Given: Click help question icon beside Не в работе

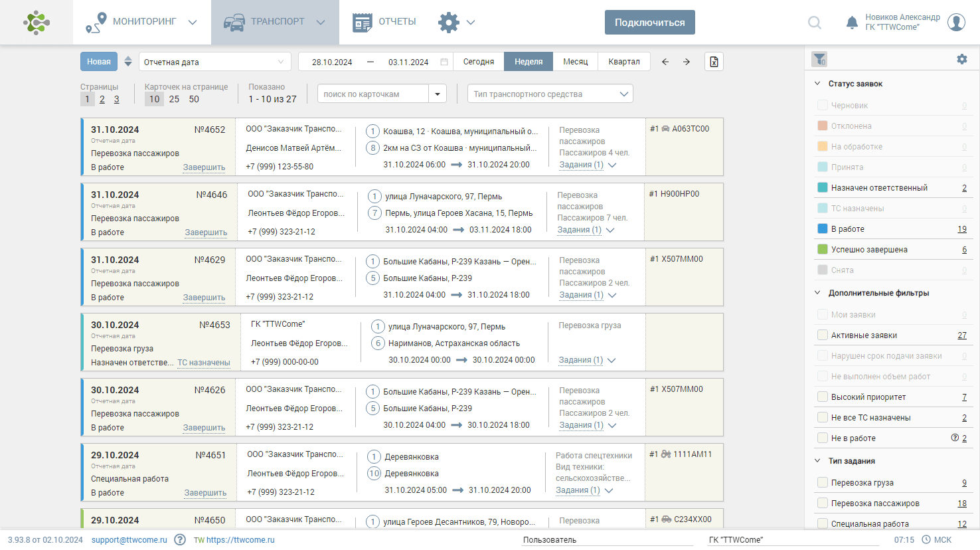Looking at the screenshot, I should 955,438.
